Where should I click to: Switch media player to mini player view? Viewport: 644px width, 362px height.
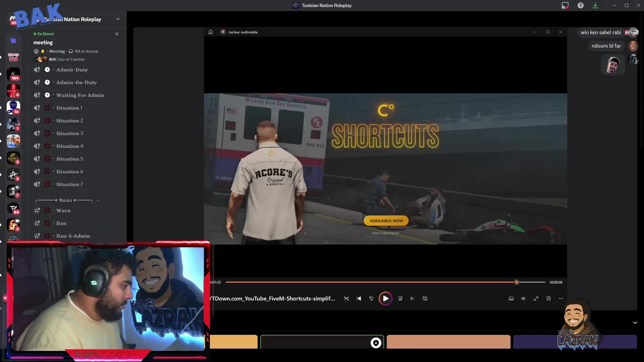548,299
